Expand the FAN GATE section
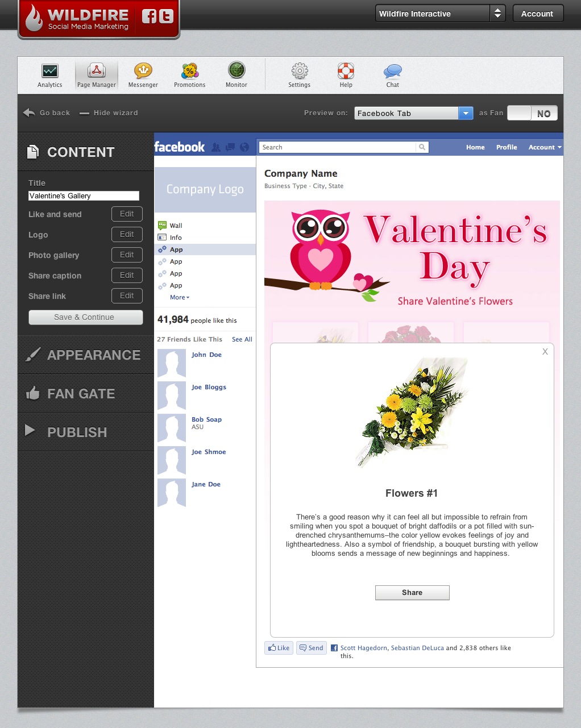The height and width of the screenshot is (728, 581). (86, 393)
